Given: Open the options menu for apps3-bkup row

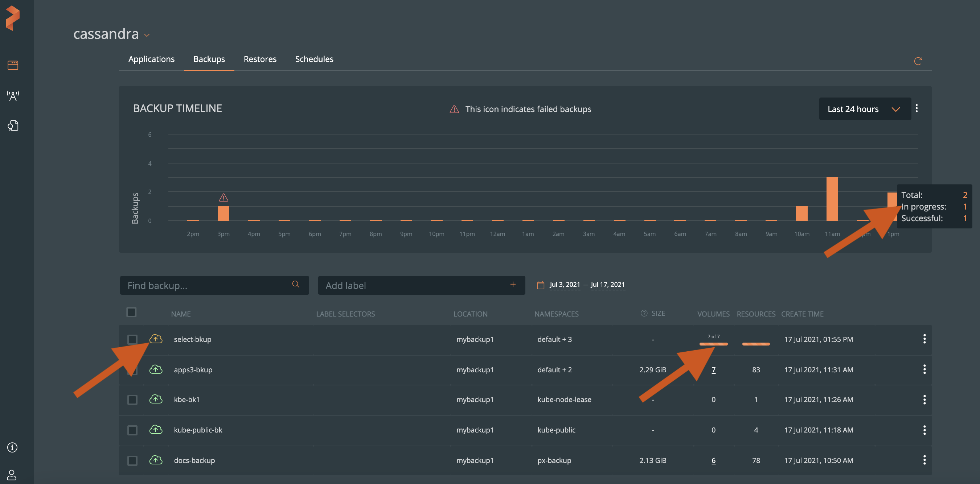Looking at the screenshot, I should click(924, 369).
